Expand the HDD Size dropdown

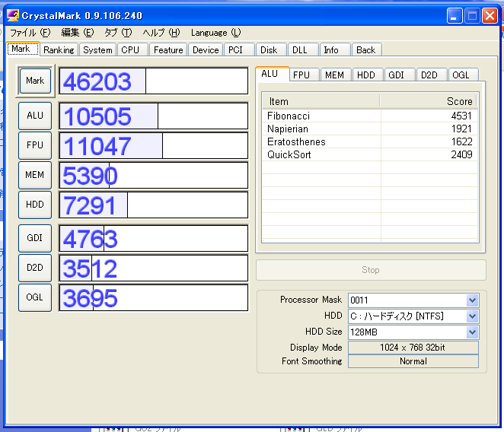click(472, 332)
